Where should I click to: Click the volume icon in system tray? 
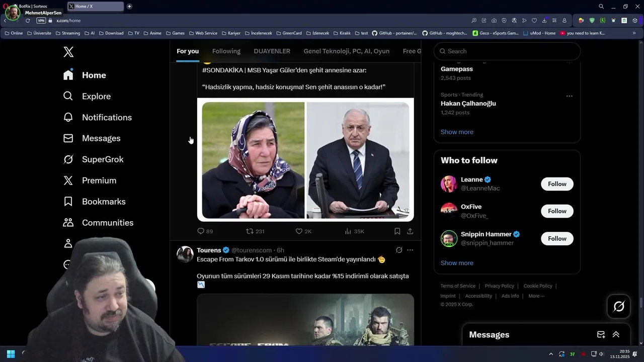601,354
